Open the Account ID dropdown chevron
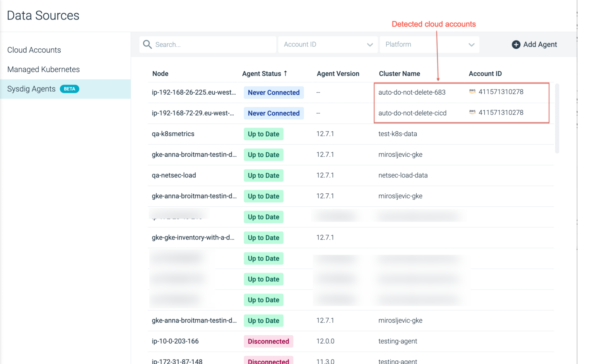The width and height of the screenshot is (589, 364). click(370, 45)
